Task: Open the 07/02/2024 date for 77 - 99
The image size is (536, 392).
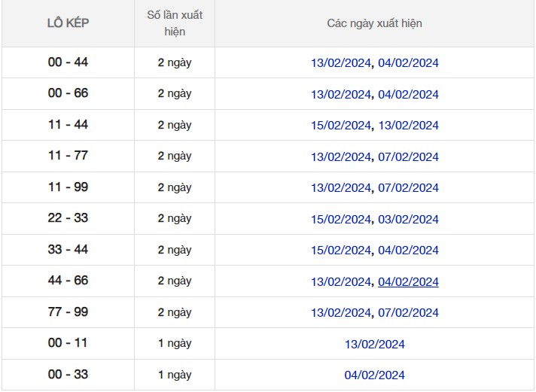Action: tap(408, 313)
